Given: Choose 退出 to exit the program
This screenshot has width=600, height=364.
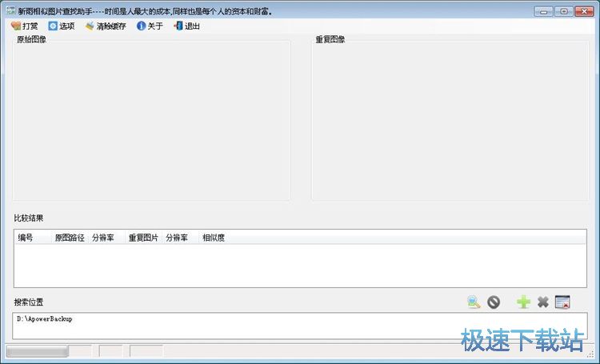Looking at the screenshot, I should (x=186, y=26).
